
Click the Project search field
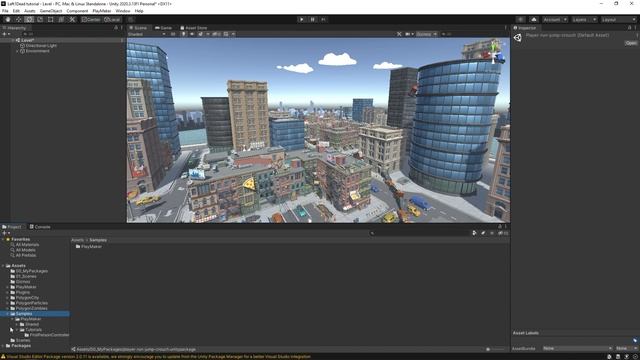click(x=420, y=233)
